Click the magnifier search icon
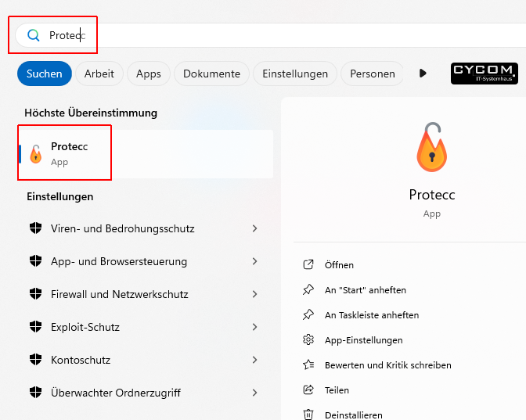 pos(33,35)
